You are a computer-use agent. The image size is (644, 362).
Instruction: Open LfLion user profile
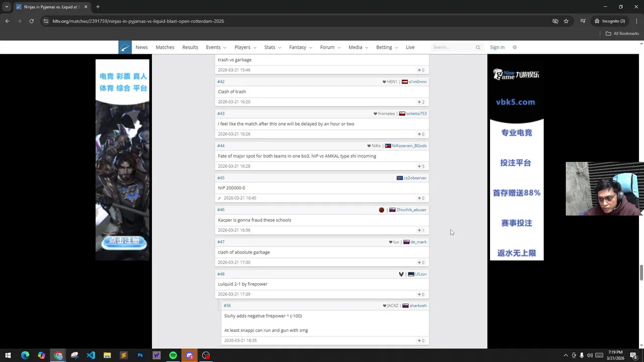421,274
